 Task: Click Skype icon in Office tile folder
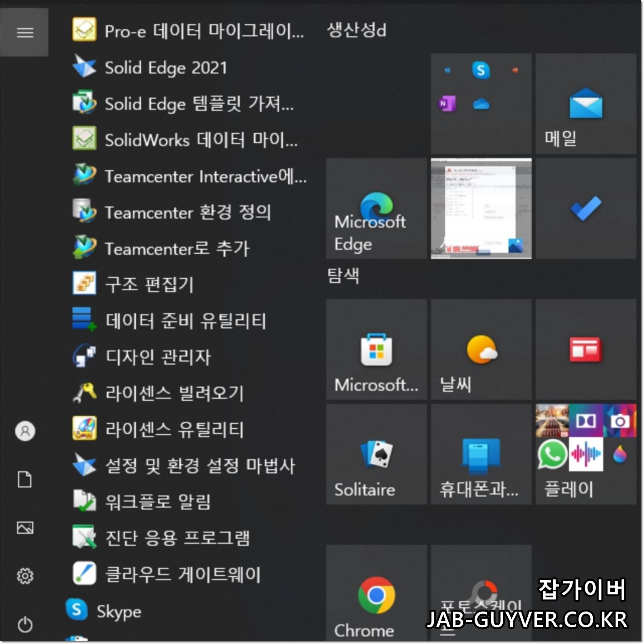click(481, 70)
